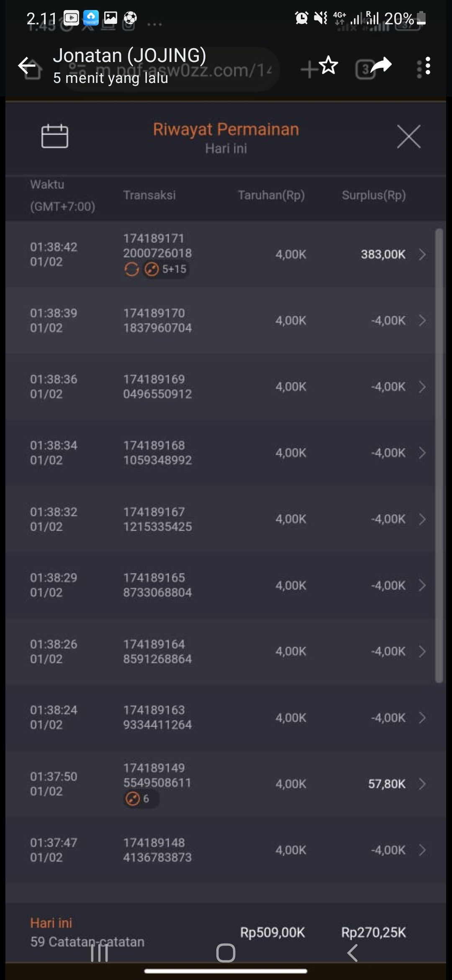This screenshot has height=980, width=452.
Task: Expand the 57,80K surplus row chevron
Action: 422,784
